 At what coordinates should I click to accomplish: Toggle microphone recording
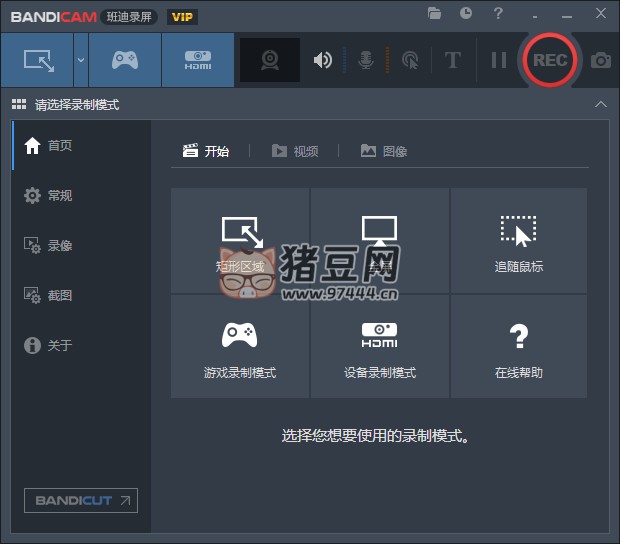(366, 60)
